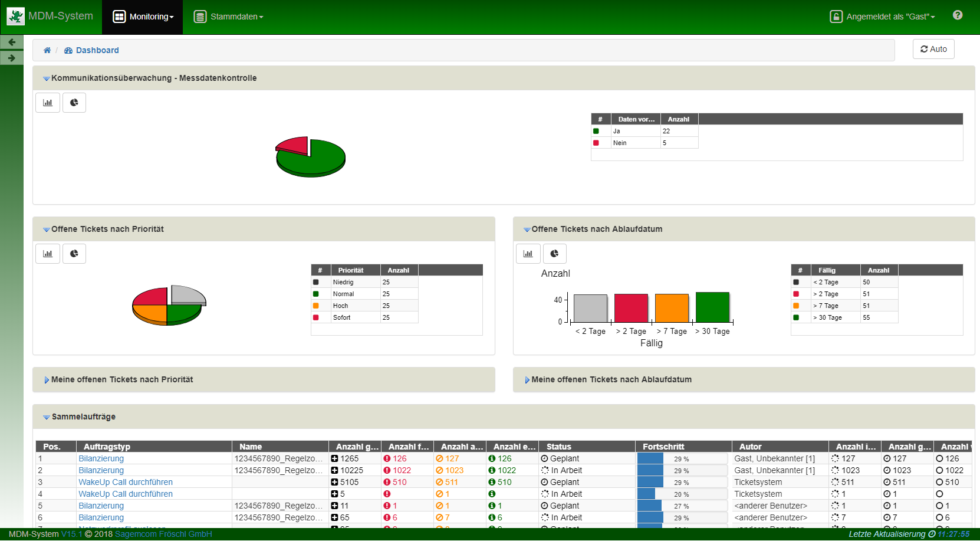The width and height of the screenshot is (980, 541).
Task: Open the Sagemcom Fröschl GmbH link
Action: 163,534
